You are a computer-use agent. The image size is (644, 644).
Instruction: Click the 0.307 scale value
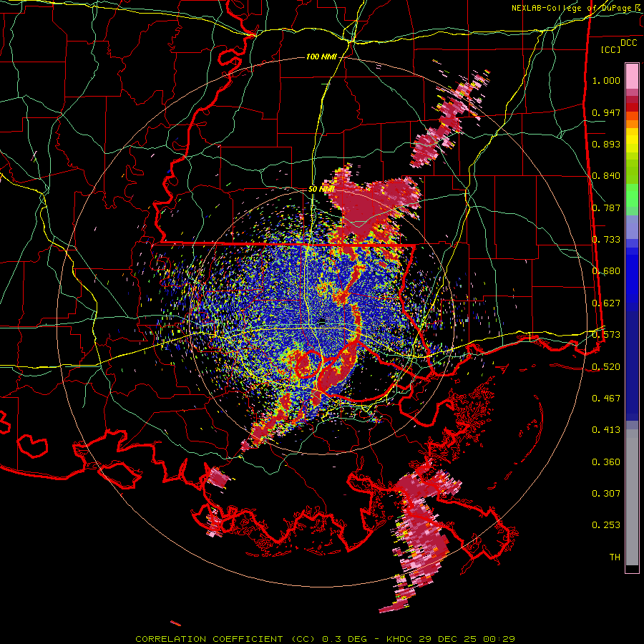click(606, 493)
